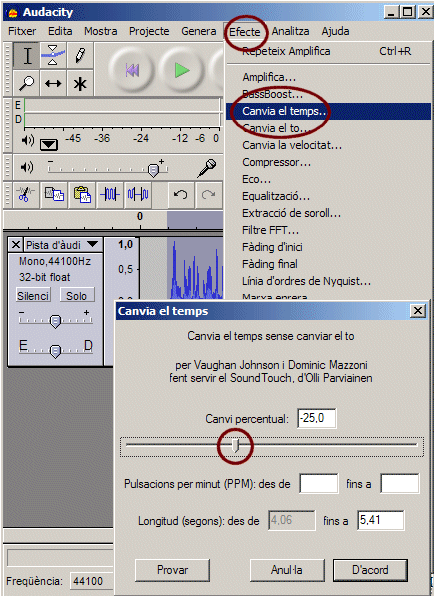Image resolution: width=434 pixels, height=596 pixels.
Task: Click the Canvi percentual input field
Action: tap(317, 418)
